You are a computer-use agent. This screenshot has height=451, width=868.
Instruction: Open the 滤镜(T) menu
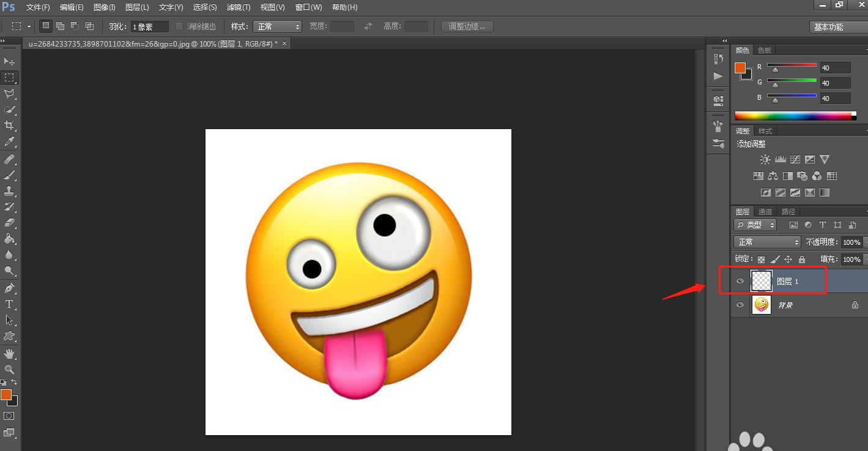pyautogui.click(x=239, y=7)
